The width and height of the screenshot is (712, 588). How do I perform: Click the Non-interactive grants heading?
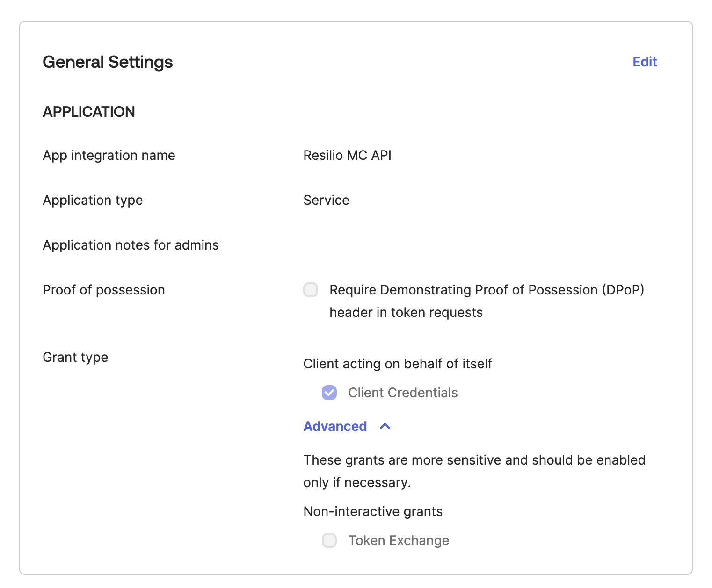(373, 511)
